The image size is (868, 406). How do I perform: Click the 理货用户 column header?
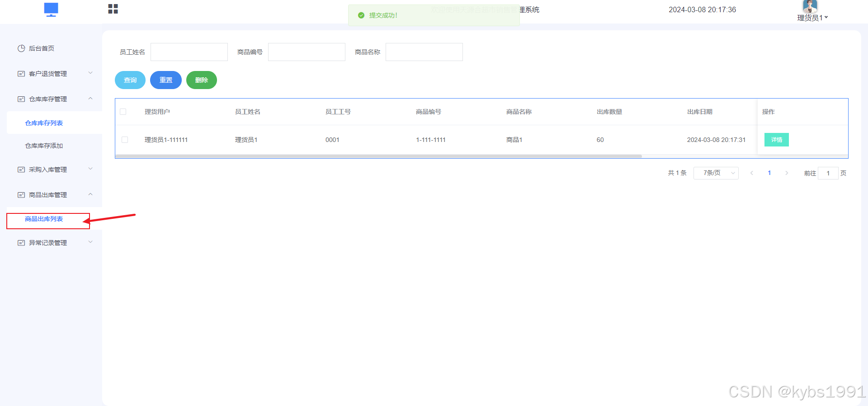tap(157, 112)
